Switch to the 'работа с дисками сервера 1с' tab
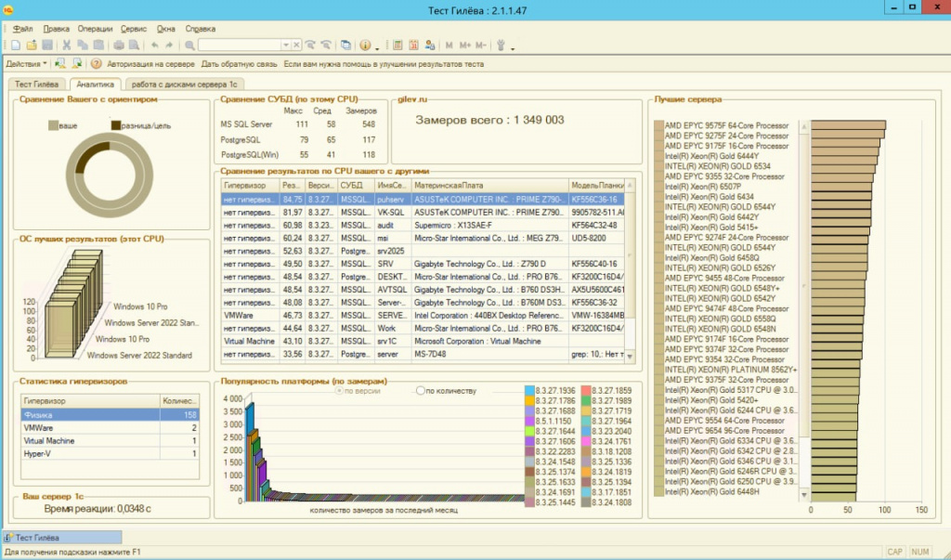This screenshot has height=560, width=951. 185,85
